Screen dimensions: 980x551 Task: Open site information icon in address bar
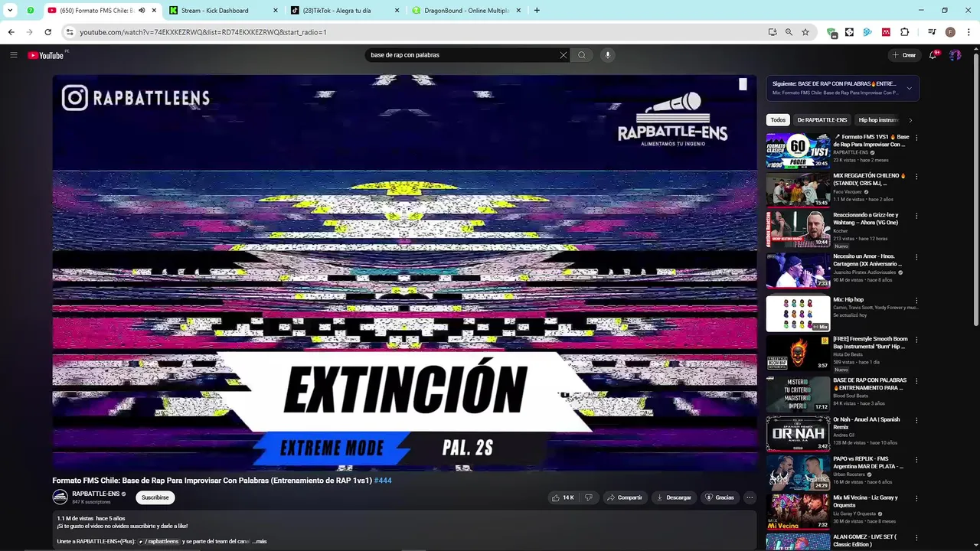click(x=70, y=32)
